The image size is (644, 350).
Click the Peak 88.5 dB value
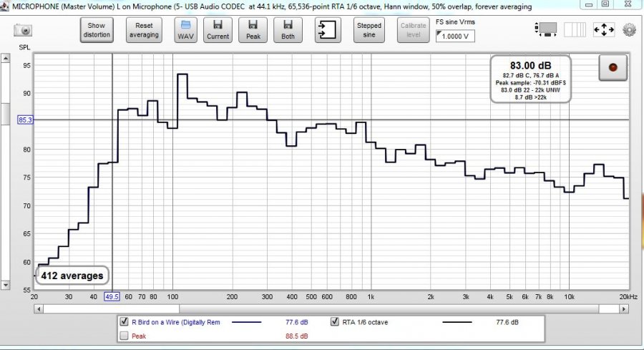pyautogui.click(x=296, y=336)
